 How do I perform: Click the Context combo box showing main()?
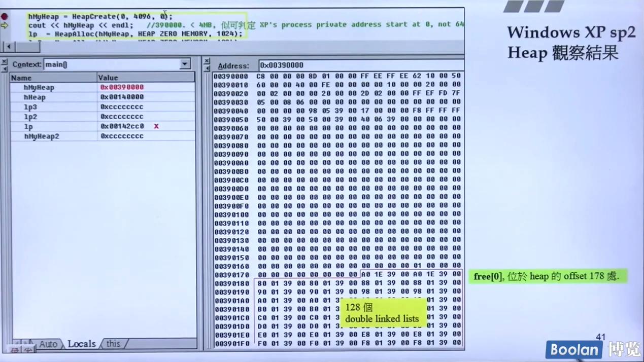112,64
